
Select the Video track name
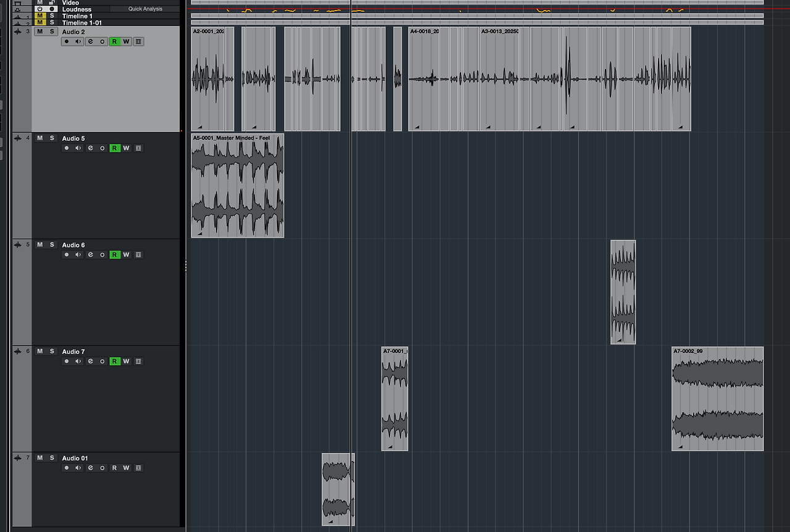pyautogui.click(x=70, y=2)
